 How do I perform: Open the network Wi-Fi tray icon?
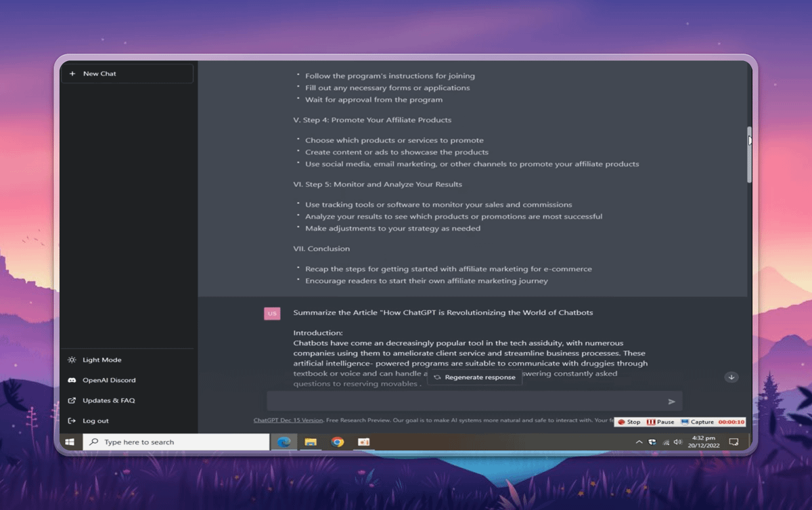coord(666,442)
